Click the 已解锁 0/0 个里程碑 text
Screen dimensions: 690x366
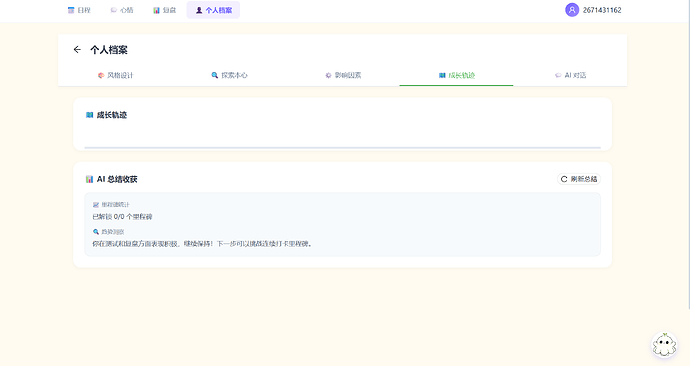click(122, 216)
